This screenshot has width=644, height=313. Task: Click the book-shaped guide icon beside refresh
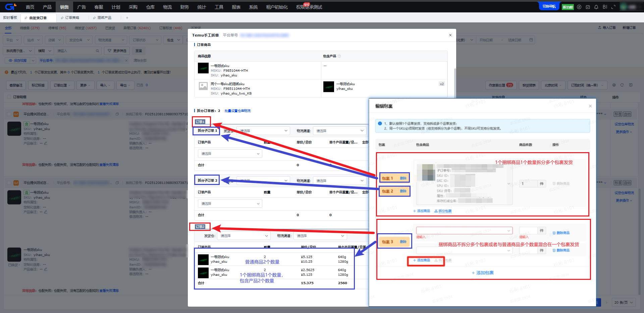[631, 85]
